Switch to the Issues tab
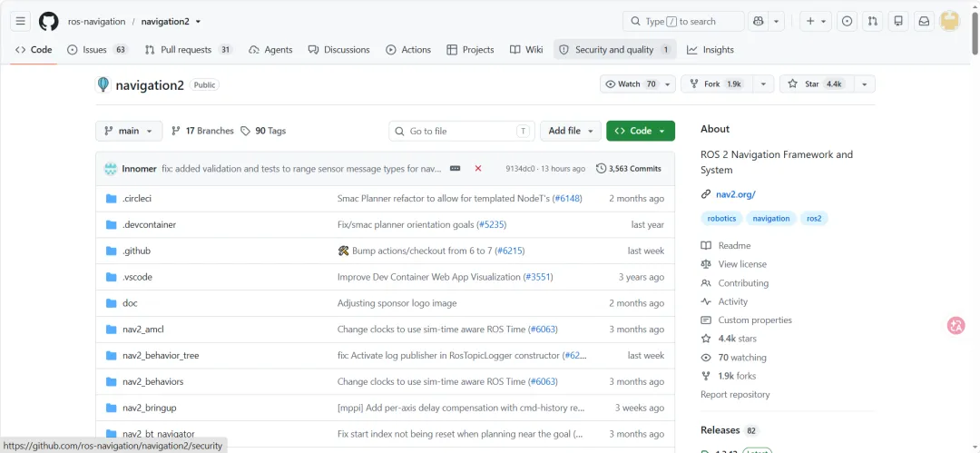The image size is (980, 453). (x=97, y=49)
